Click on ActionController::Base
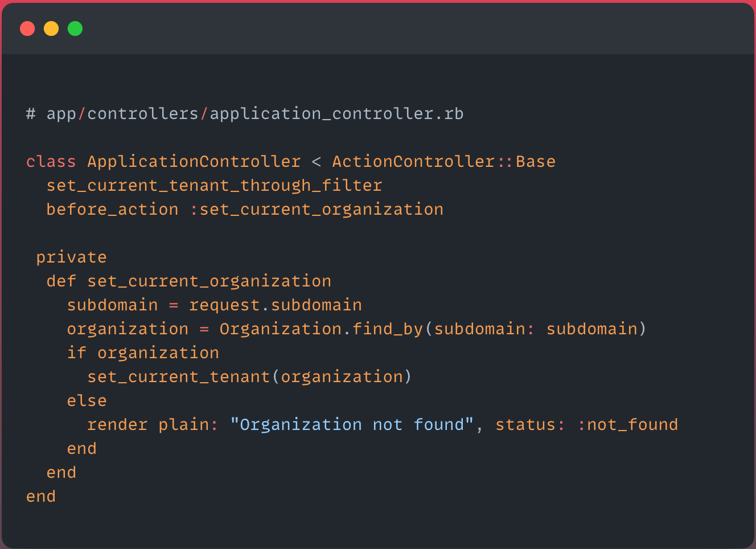756x549 pixels. pos(443,162)
